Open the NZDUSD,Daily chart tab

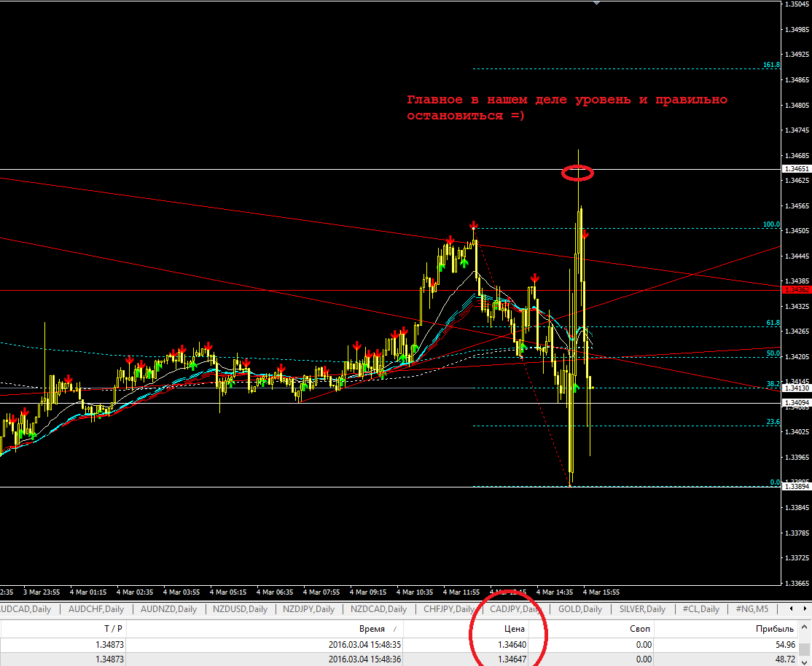(x=241, y=609)
